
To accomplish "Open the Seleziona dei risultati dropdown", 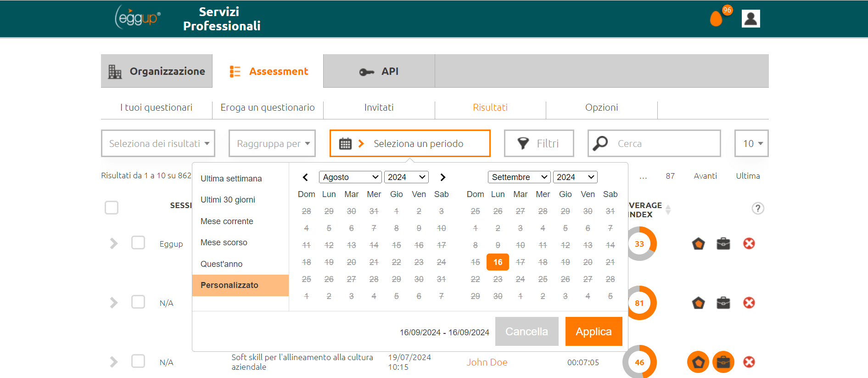I will pos(158,143).
